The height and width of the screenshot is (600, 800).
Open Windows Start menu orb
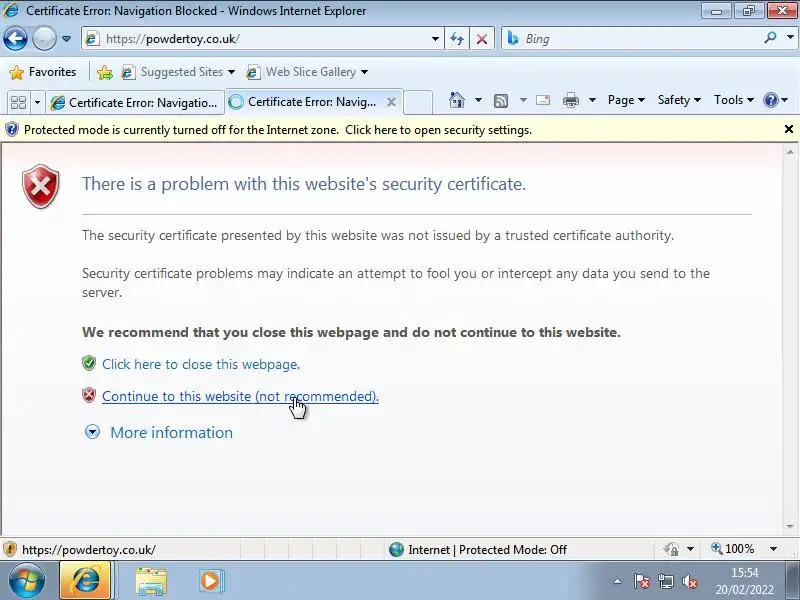coord(27,581)
